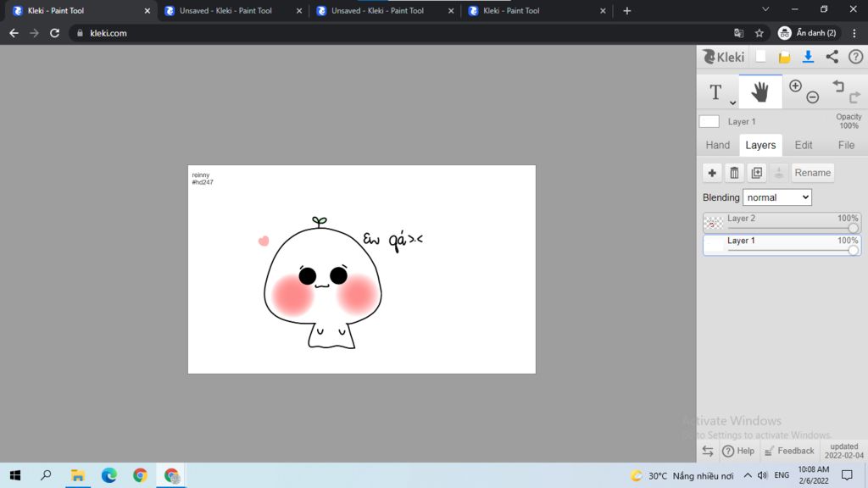Switch to the File tab
Image resolution: width=868 pixels, height=488 pixels.
coord(846,145)
